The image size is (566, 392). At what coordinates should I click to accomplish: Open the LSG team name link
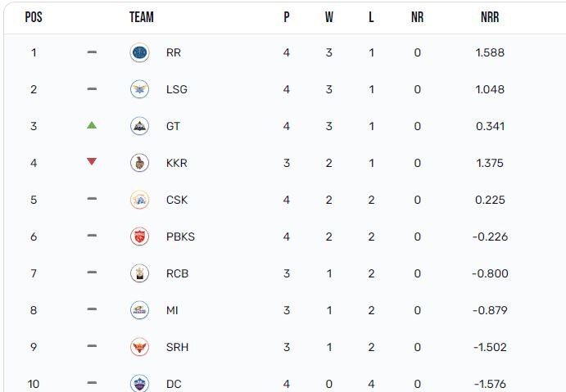[176, 89]
